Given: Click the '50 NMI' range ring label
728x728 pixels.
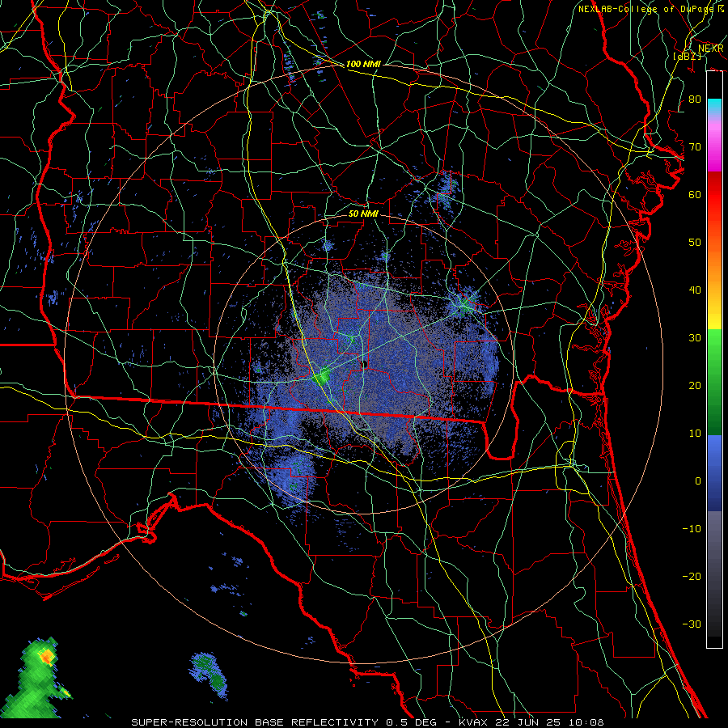Looking at the screenshot, I should point(363,214).
